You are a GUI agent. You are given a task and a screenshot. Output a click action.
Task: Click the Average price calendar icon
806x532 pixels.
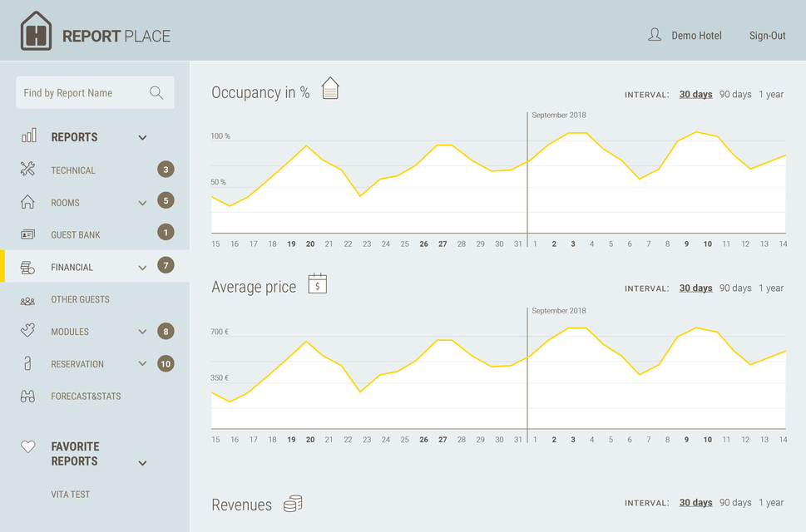317,283
